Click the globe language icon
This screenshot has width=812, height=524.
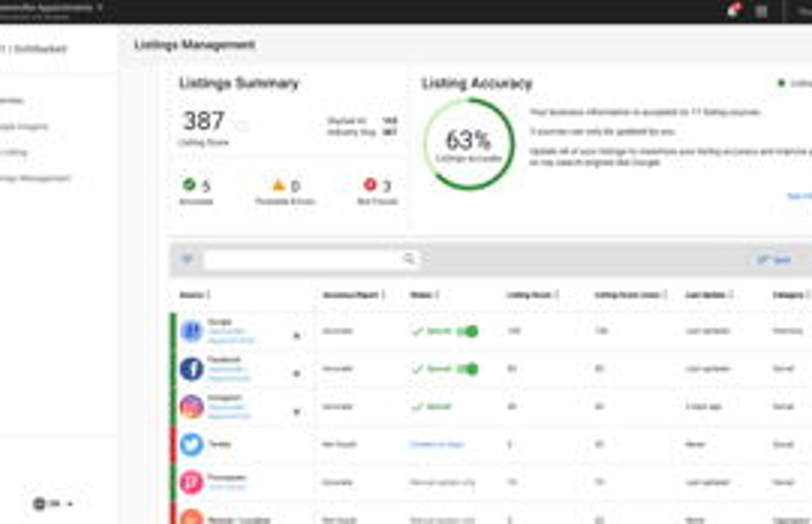[39, 504]
